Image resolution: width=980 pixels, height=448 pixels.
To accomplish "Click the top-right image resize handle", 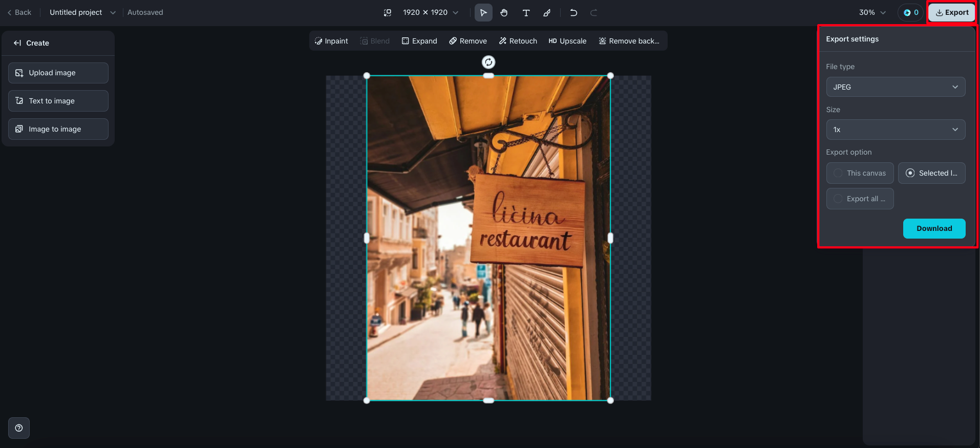I will point(610,76).
